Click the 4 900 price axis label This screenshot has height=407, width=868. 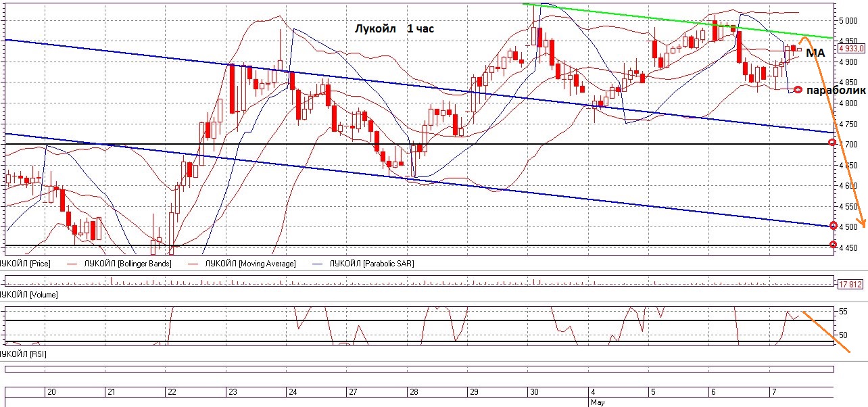click(848, 62)
